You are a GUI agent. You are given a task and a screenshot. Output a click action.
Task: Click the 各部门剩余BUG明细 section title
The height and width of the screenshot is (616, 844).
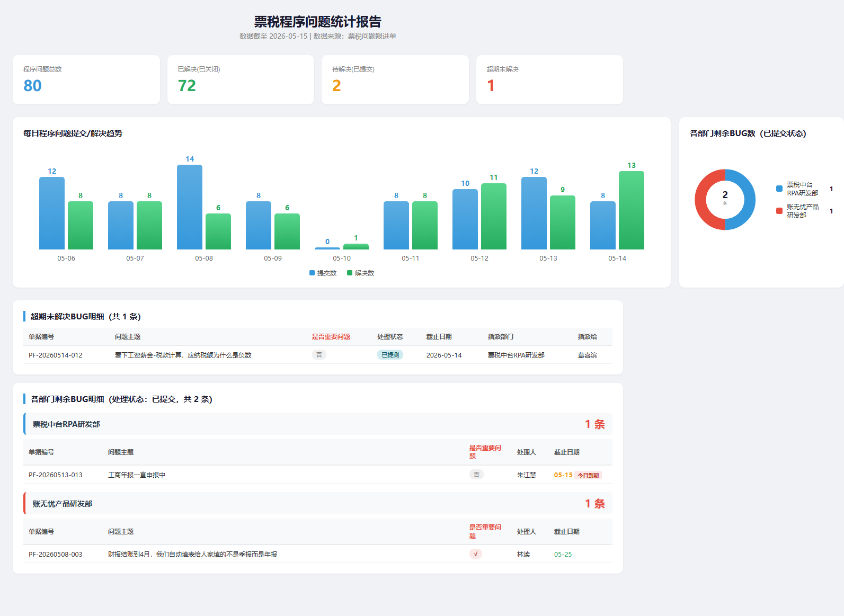point(121,399)
